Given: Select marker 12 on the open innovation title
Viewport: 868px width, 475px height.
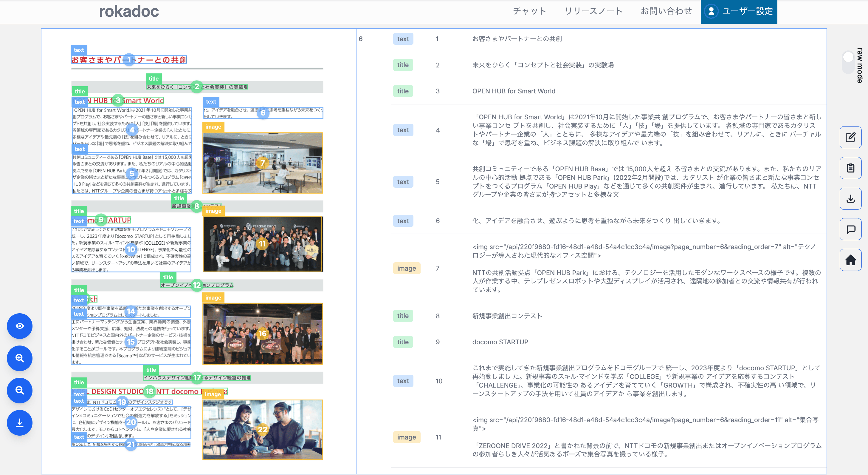Looking at the screenshot, I should pos(197,285).
